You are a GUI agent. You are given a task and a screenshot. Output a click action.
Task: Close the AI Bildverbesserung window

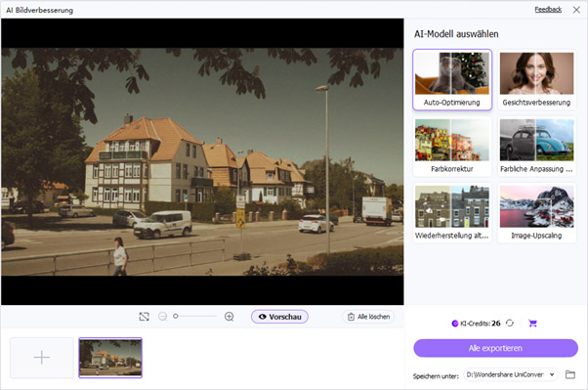(x=576, y=10)
